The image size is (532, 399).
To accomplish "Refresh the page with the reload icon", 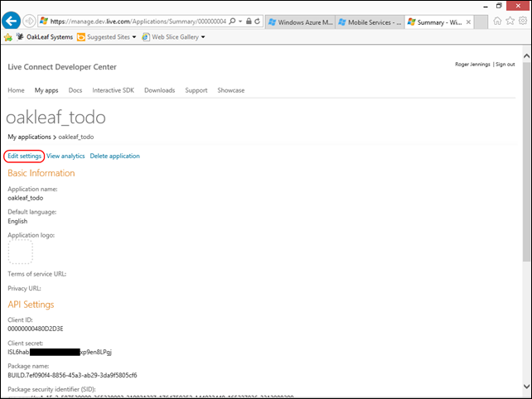I will pyautogui.click(x=258, y=22).
